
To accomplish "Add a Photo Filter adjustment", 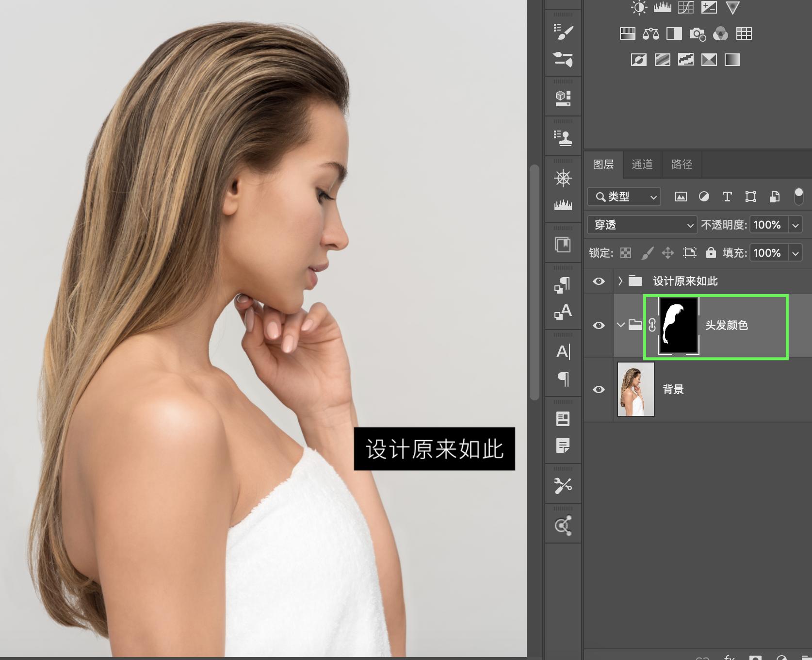I will tap(697, 33).
